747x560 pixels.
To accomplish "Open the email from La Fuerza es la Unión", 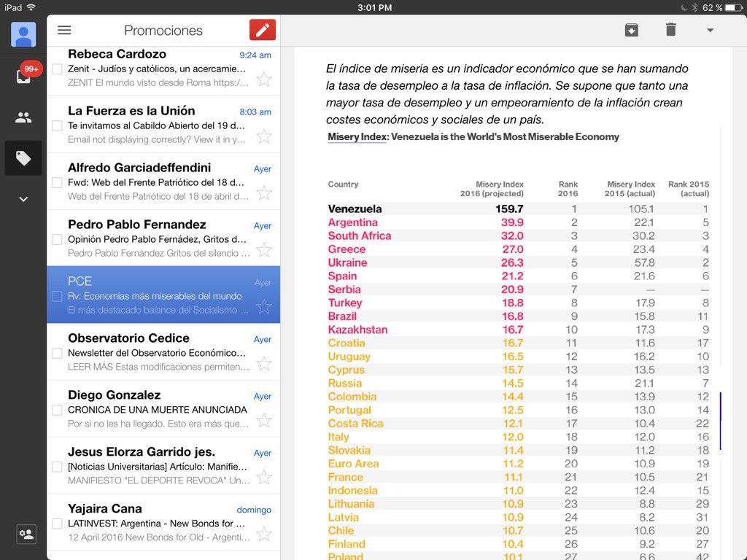I will pyautogui.click(x=163, y=124).
